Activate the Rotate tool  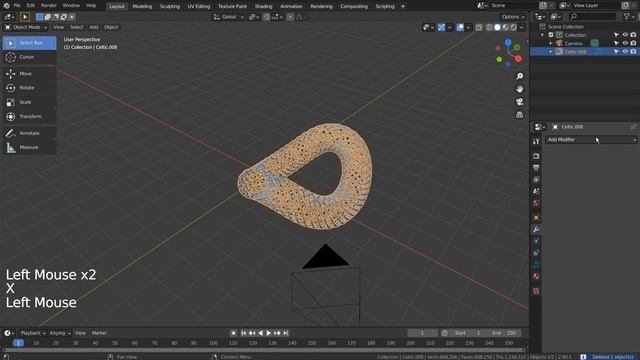pos(29,88)
